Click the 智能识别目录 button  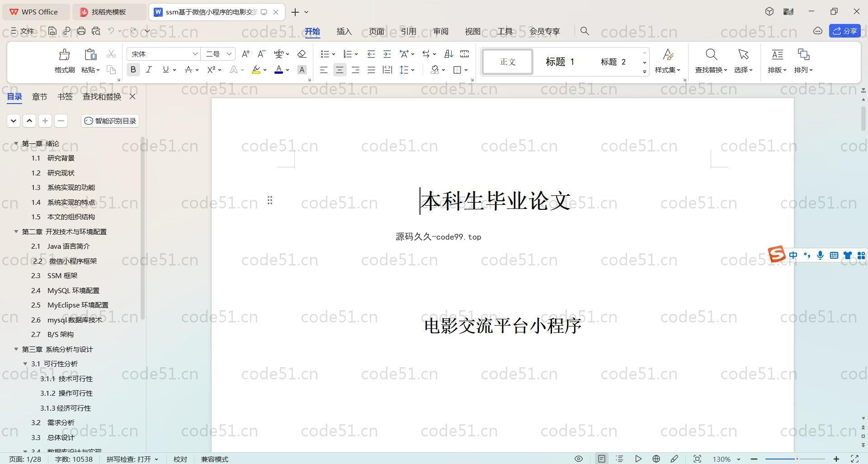pos(110,121)
